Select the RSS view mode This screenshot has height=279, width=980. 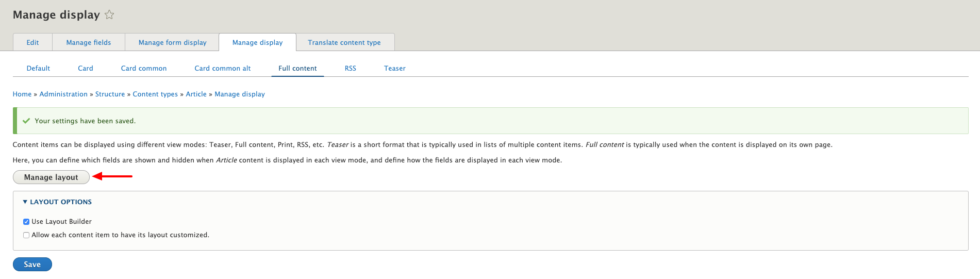coord(351,68)
